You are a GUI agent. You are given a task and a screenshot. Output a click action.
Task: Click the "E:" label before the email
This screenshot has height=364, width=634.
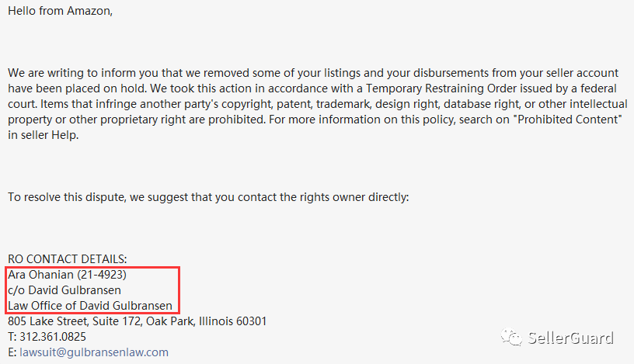point(12,352)
